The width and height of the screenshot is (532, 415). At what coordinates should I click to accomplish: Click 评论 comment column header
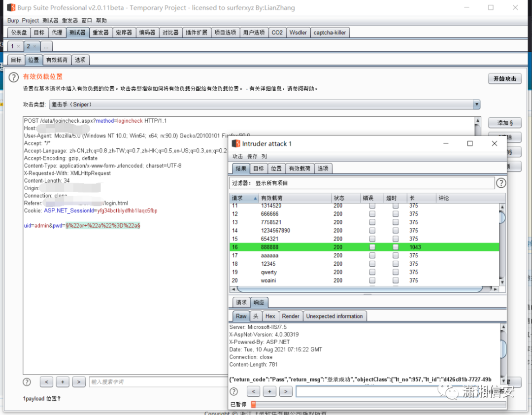(470, 198)
